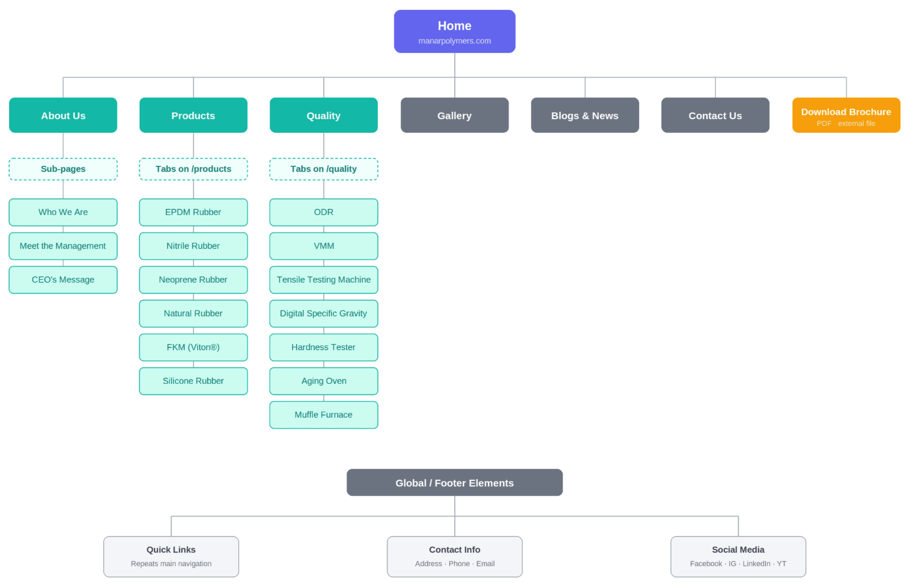Click the Hardness Tester node
The image size is (908, 588).
pos(324,347)
